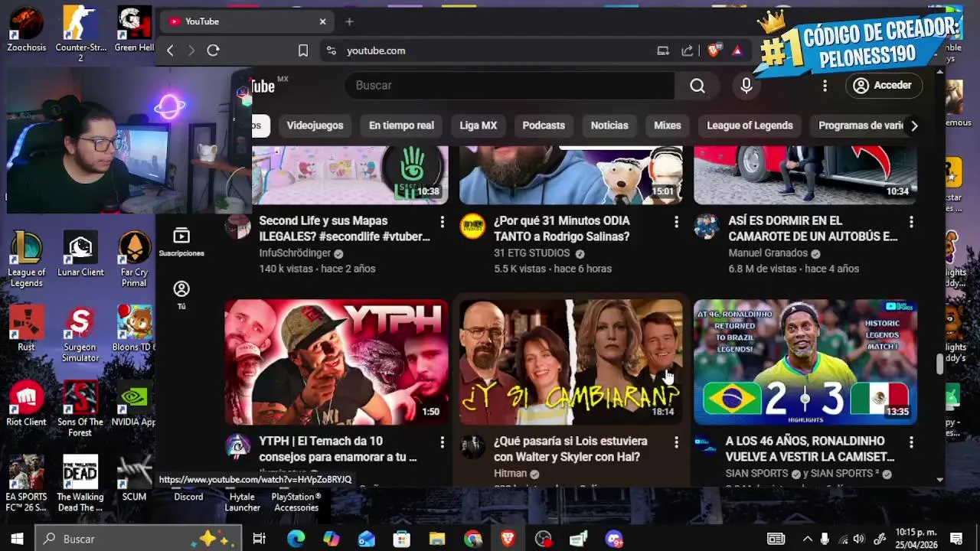Open options for Second Life y sus Mapas video

pos(442,222)
